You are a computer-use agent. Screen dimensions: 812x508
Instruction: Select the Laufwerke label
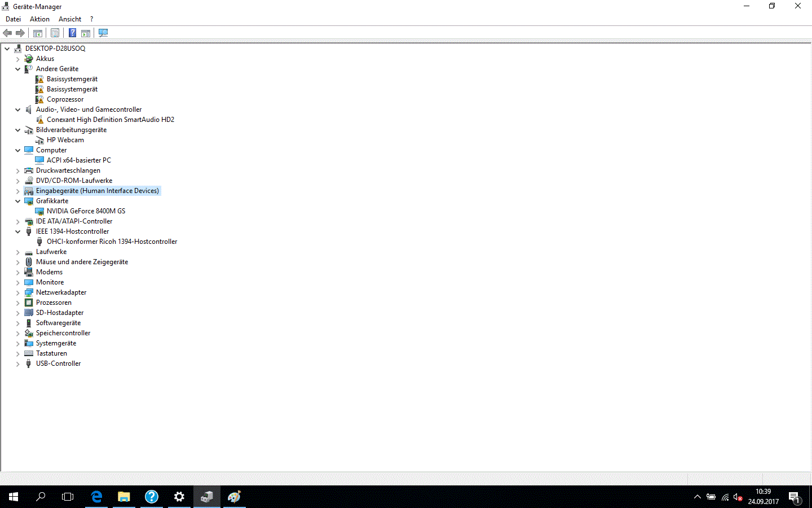51,252
